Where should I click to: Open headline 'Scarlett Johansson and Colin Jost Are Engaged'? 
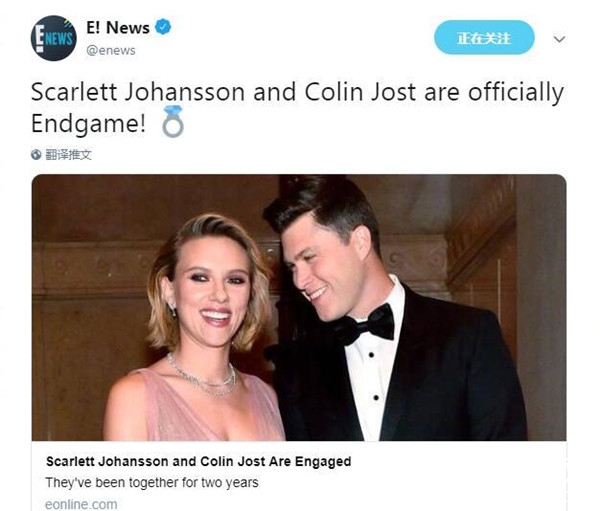point(199,461)
